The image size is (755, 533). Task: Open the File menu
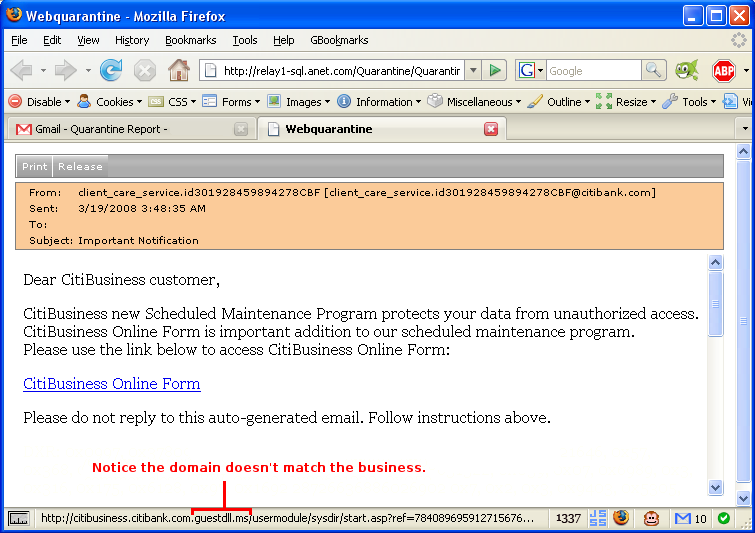(19, 40)
